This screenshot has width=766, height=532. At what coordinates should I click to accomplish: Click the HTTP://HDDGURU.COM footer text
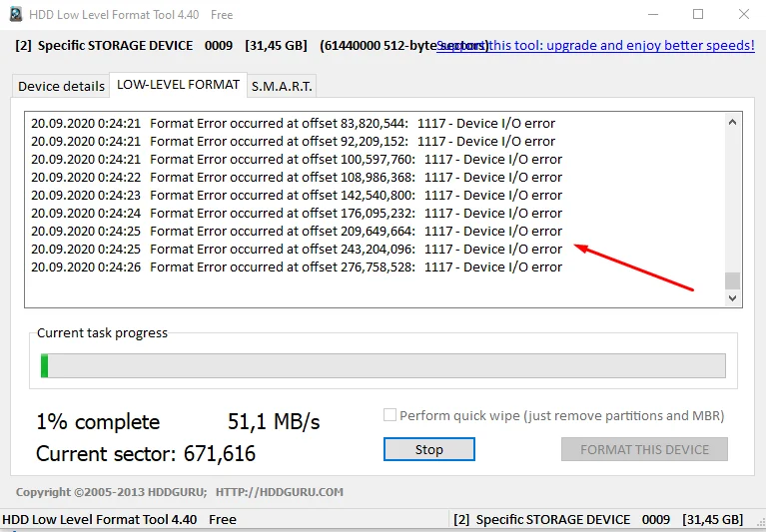[x=280, y=492]
